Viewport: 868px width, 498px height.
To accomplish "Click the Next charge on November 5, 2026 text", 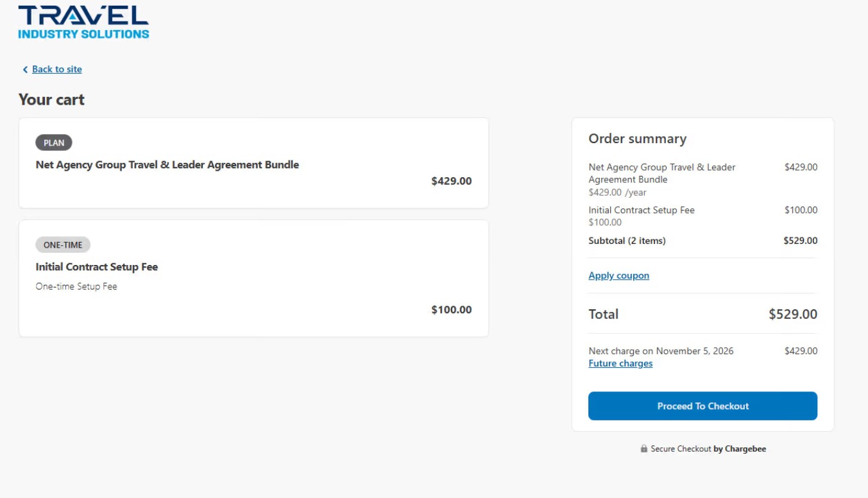I will click(661, 351).
